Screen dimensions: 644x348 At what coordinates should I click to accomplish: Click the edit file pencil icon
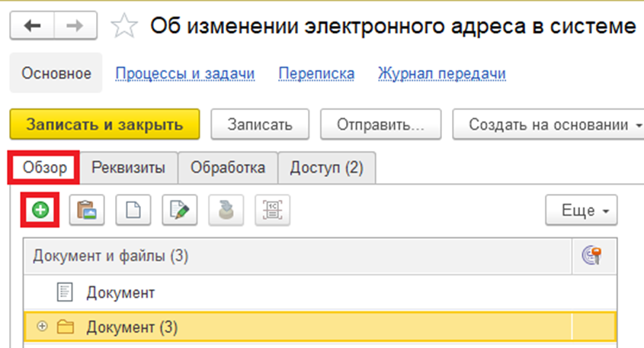[179, 210]
